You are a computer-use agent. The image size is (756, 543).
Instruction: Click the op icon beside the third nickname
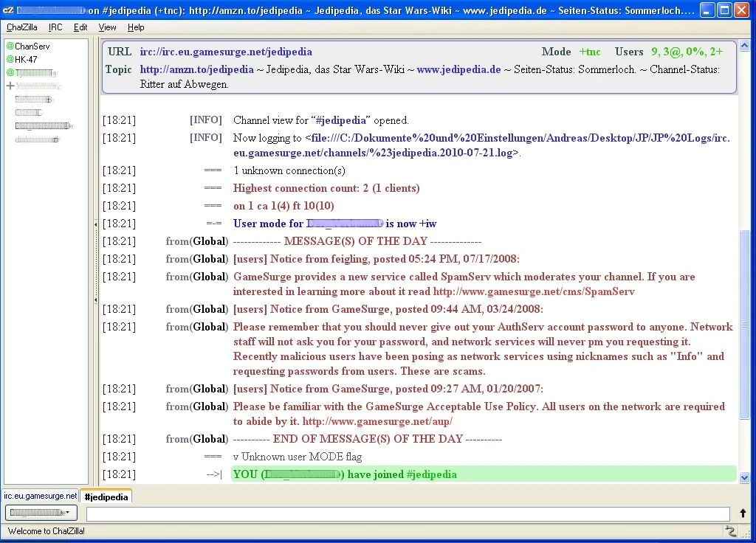tap(10, 72)
